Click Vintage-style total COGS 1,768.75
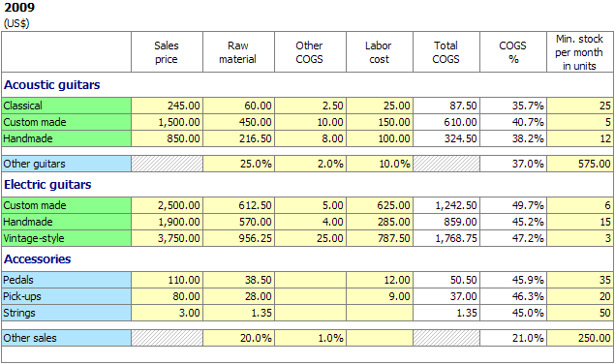 pos(446,238)
